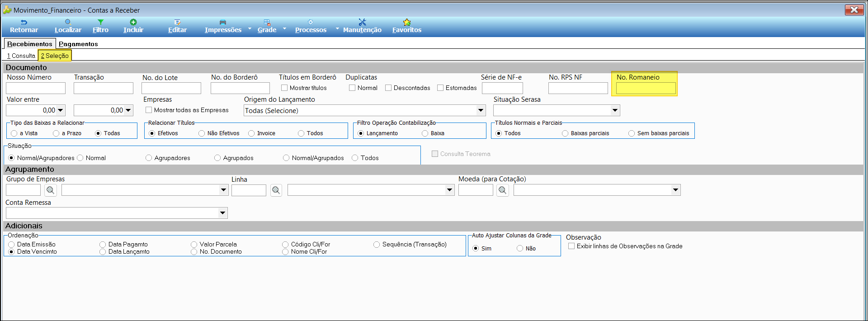This screenshot has width=868, height=321.
Task: Open first Valor entre dropdown arrow
Action: (61, 110)
